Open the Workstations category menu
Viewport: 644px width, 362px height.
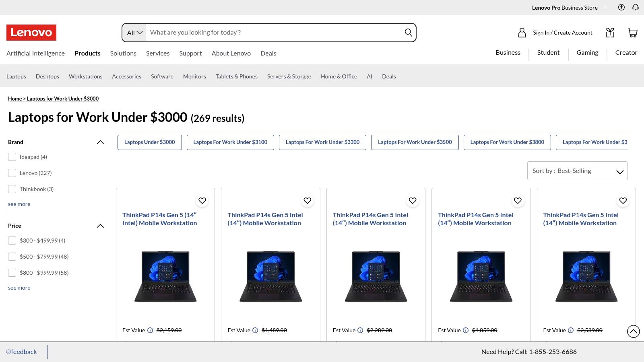click(85, 76)
